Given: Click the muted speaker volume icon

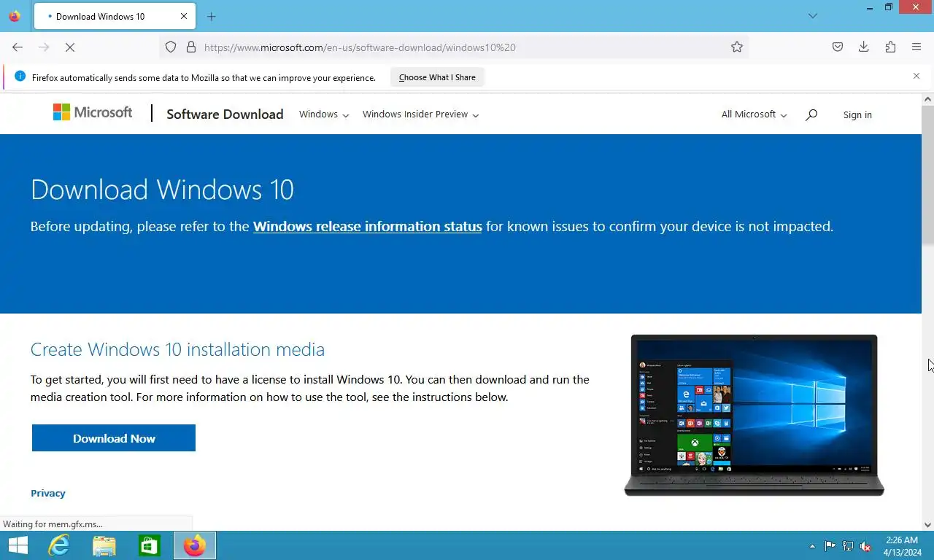Looking at the screenshot, I should point(865,546).
